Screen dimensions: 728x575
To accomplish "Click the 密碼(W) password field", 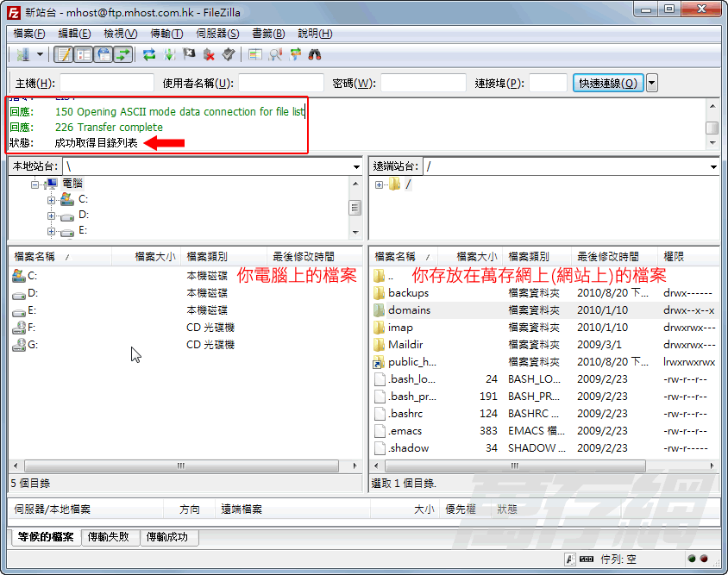I will pos(423,83).
